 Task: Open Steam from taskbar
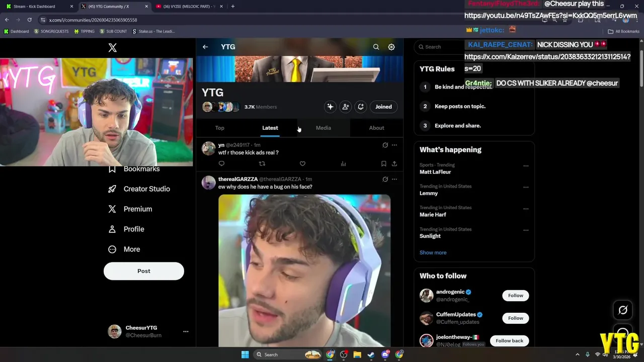[x=371, y=354]
